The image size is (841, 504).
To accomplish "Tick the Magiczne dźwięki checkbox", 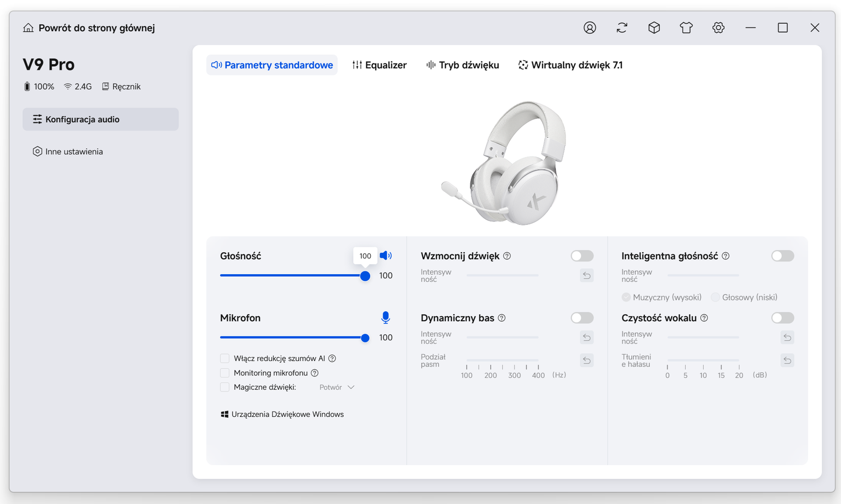I will (x=224, y=387).
